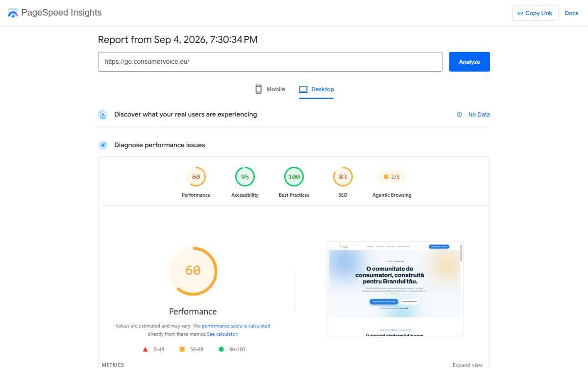
Task: Select the Agentic Browsing 2/3 badge
Action: (392, 177)
